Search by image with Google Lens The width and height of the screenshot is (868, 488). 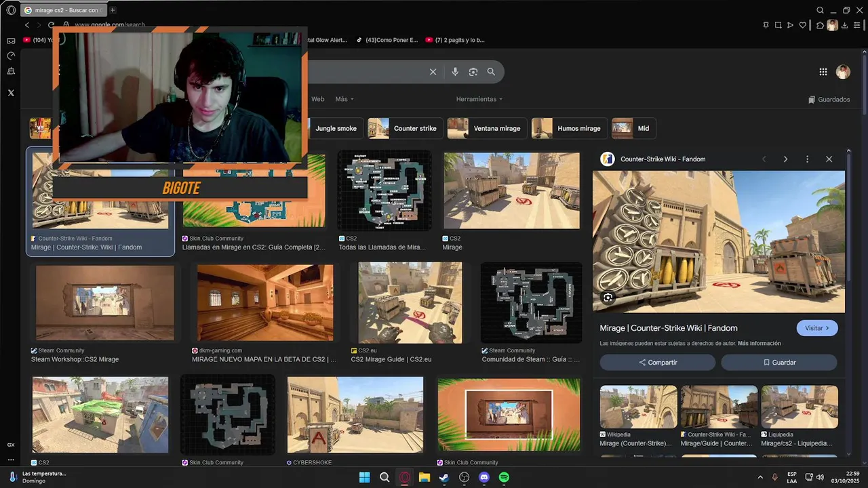click(x=473, y=72)
